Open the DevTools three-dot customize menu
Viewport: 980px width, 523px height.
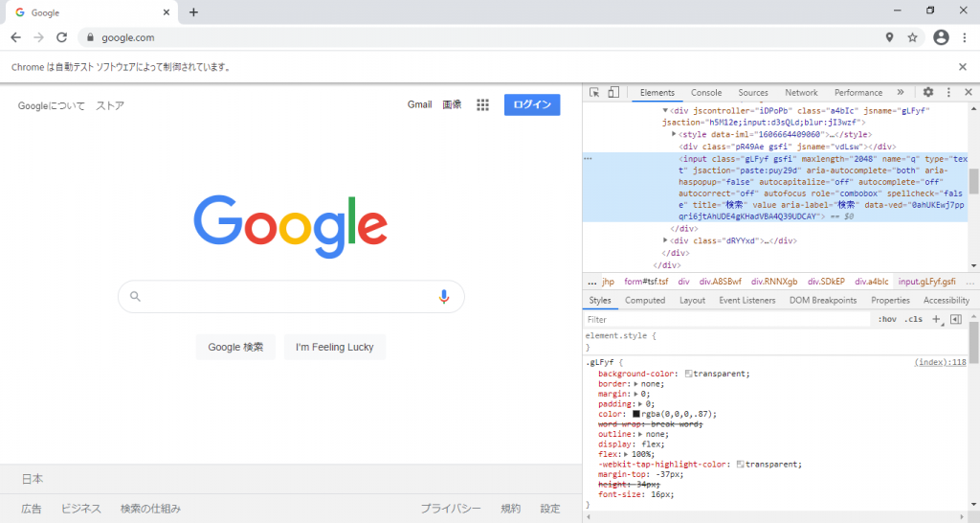pyautogui.click(x=948, y=93)
